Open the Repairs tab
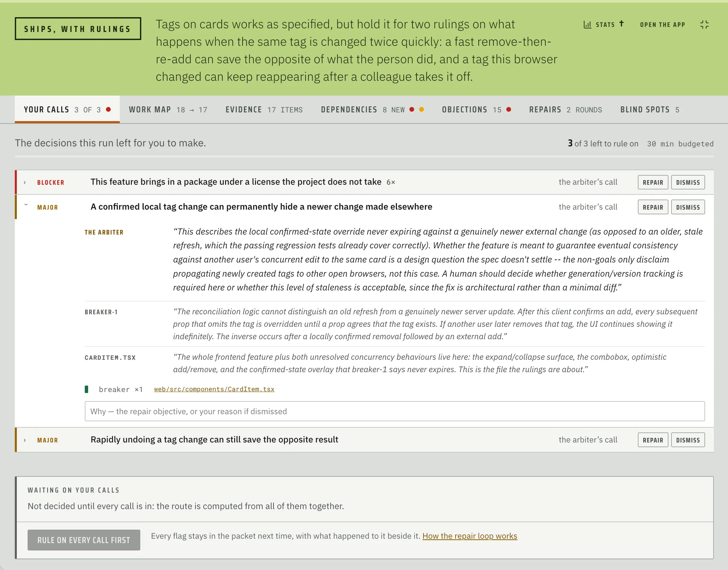728x570 pixels. (x=566, y=110)
